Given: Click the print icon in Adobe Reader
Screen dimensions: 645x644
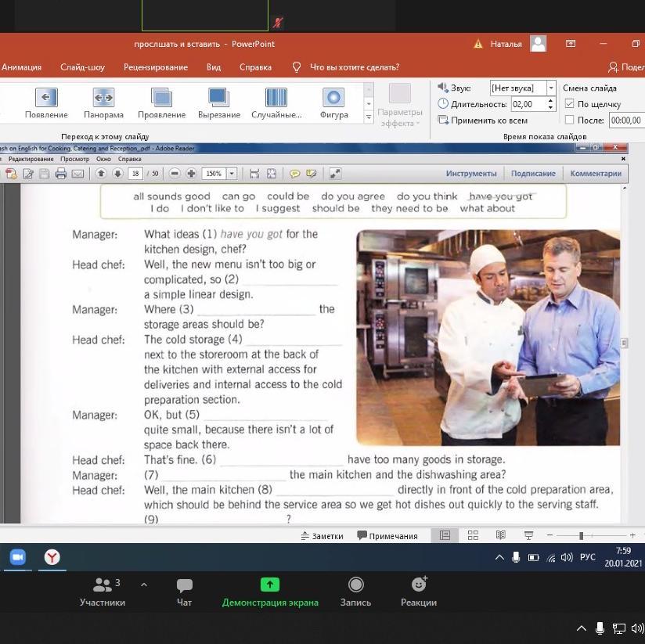Looking at the screenshot, I should 61,174.
